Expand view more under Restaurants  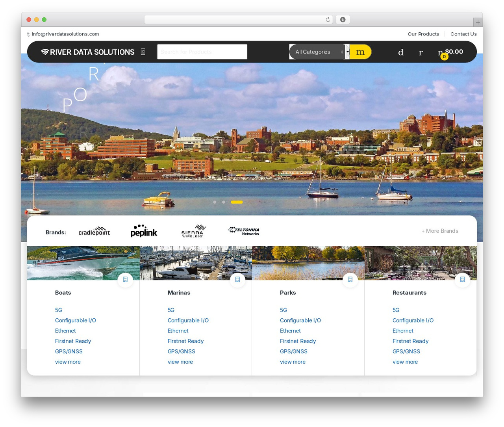click(405, 362)
